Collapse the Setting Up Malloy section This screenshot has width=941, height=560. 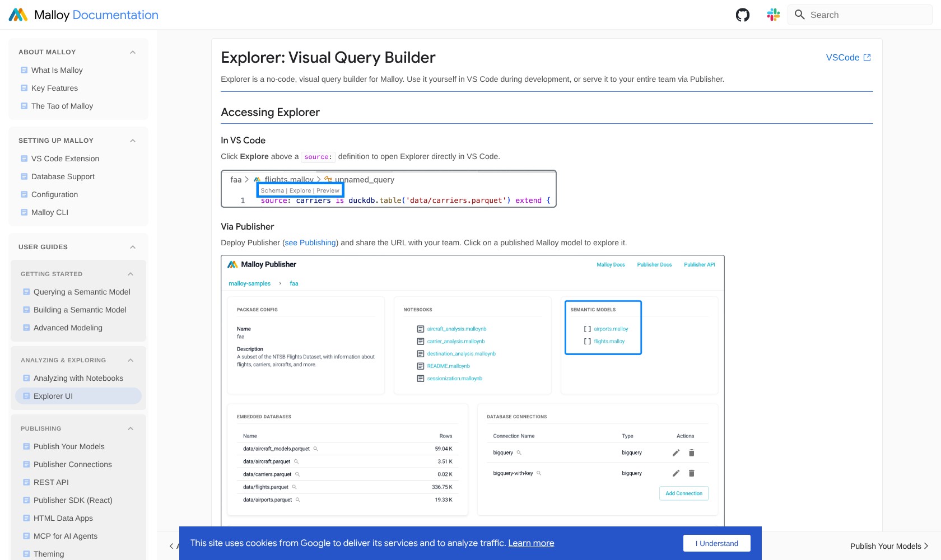point(133,141)
